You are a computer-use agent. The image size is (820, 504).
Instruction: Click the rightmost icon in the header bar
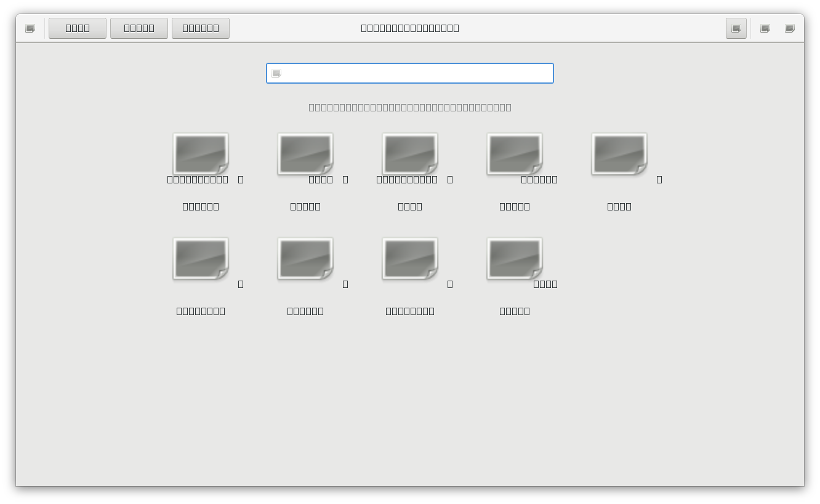pos(790,28)
